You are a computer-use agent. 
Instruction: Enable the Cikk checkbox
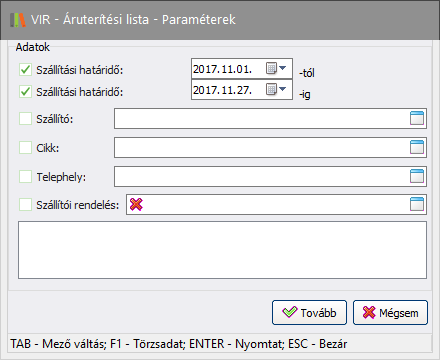pyautogui.click(x=25, y=147)
